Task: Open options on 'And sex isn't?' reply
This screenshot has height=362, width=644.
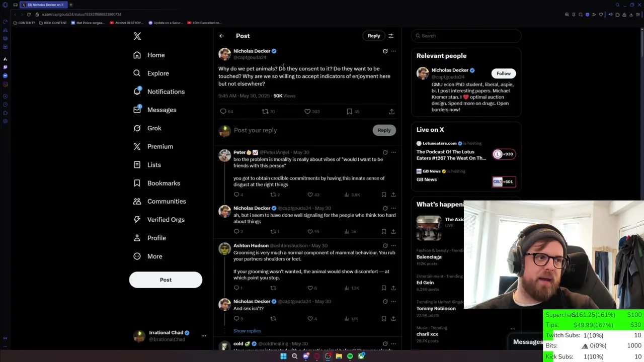Action: click(x=393, y=302)
